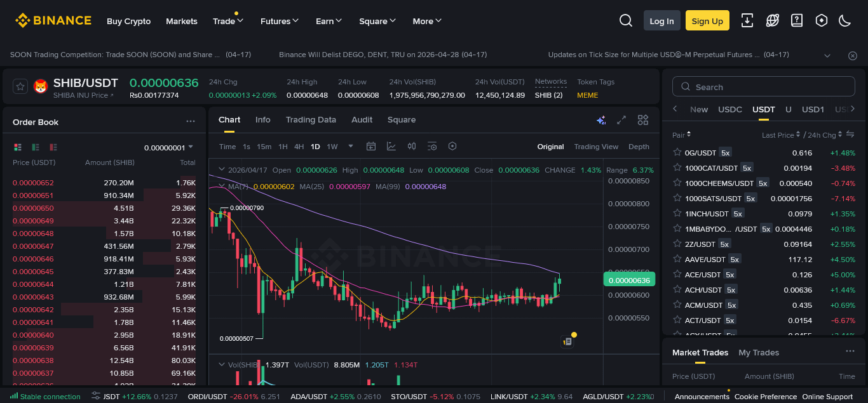Screen dimensions: 868x403
Task: Favorite the AAVE/USDT pair star
Action: click(x=677, y=259)
